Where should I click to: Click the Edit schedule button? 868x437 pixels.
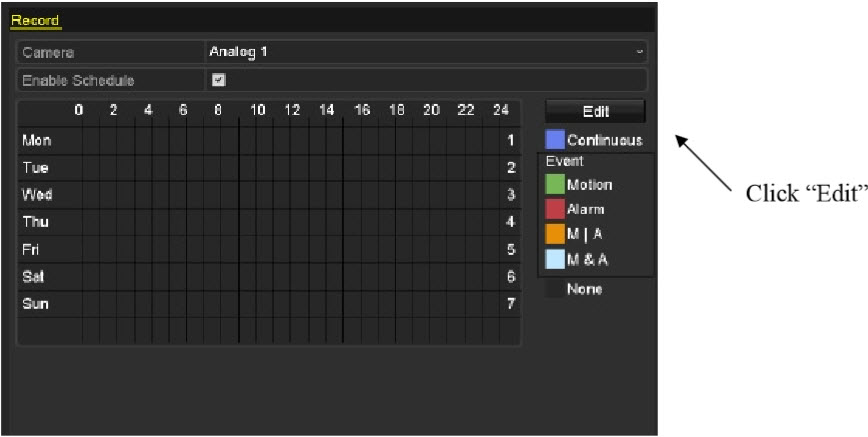tap(595, 111)
